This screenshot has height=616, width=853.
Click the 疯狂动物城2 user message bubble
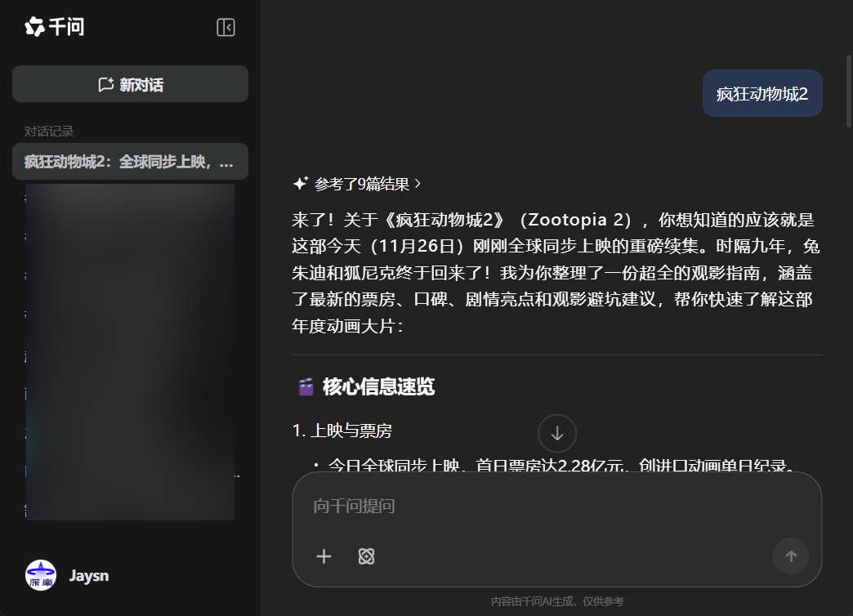(761, 93)
